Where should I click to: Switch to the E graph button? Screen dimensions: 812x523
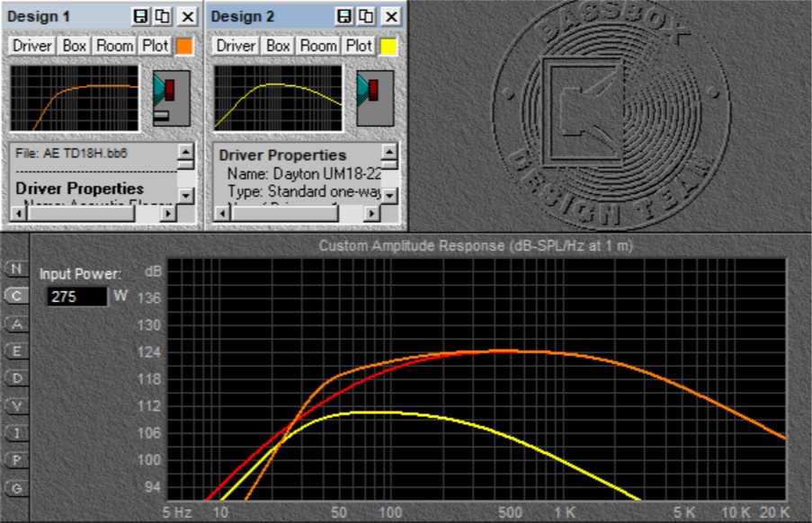(15, 350)
